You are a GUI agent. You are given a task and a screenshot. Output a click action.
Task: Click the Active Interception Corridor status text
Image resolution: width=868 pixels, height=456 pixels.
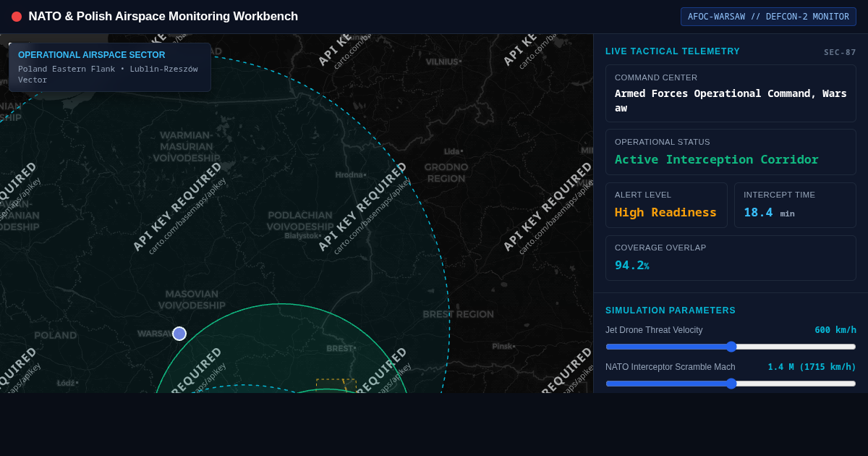pos(717,159)
